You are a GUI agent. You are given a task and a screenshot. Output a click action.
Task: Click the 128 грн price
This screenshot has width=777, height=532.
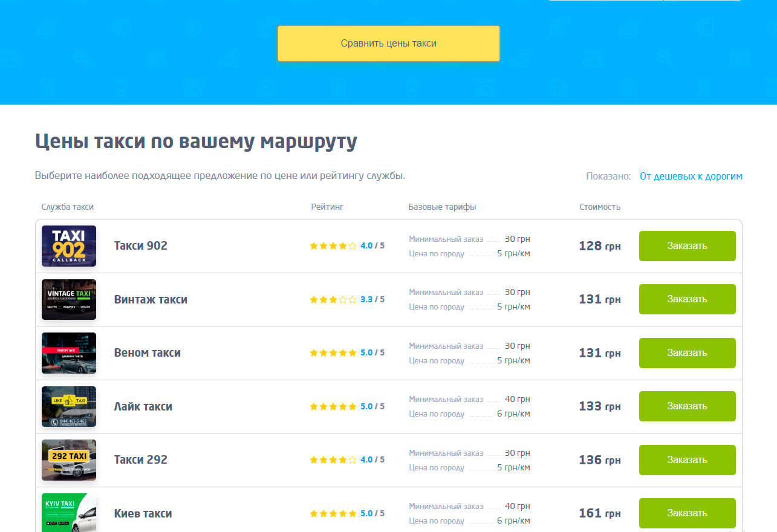tap(600, 246)
